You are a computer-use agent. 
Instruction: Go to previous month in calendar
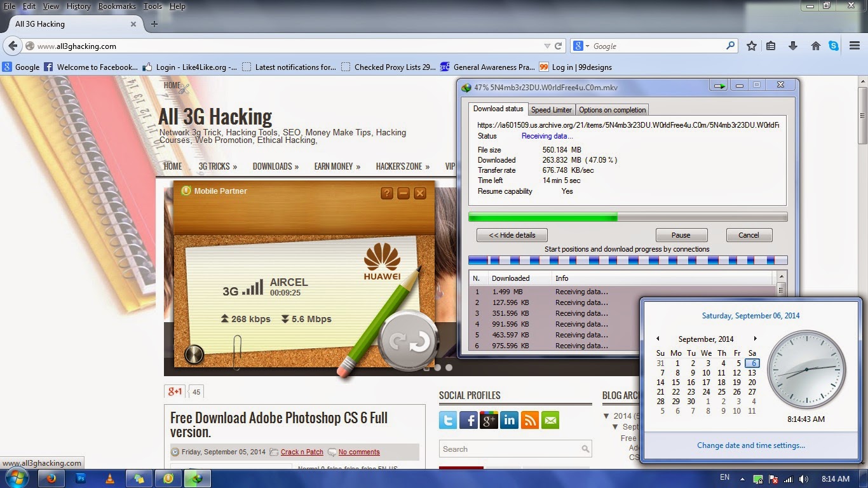tap(658, 339)
